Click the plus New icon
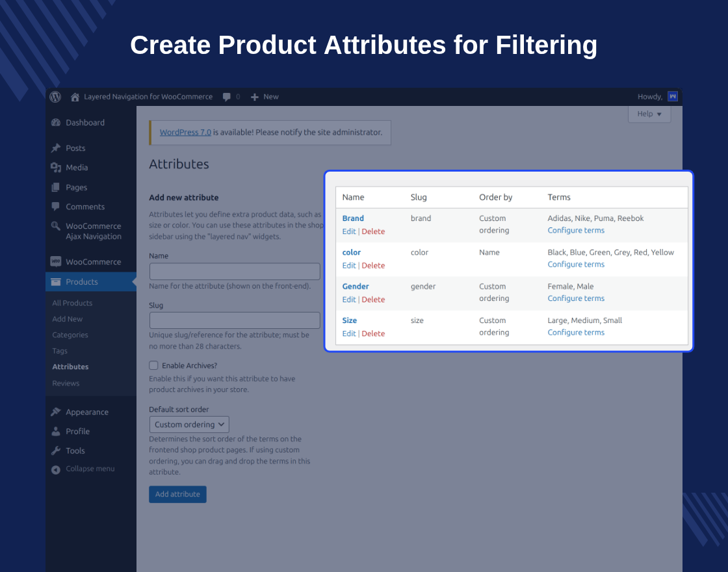 (254, 97)
